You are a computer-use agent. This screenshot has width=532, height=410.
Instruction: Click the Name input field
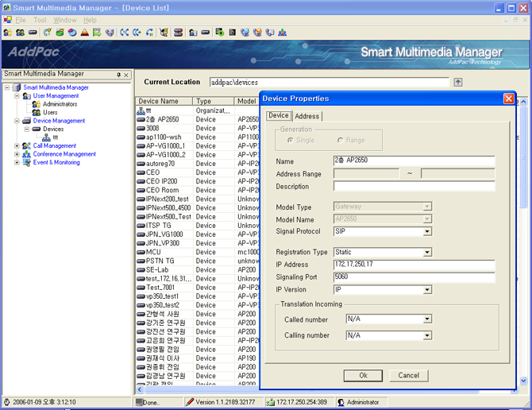[414, 161]
